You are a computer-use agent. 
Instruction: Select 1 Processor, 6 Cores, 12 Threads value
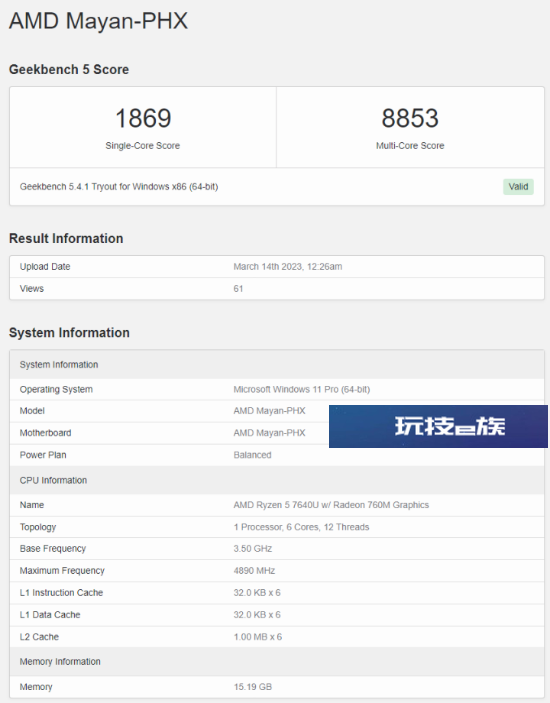coord(301,527)
